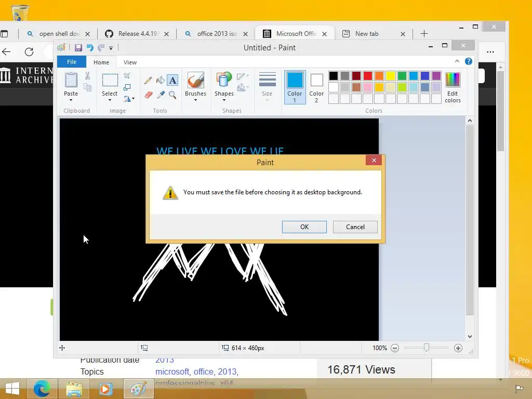Click Cancel in the Paint dialog
532x399 pixels.
pyautogui.click(x=355, y=227)
